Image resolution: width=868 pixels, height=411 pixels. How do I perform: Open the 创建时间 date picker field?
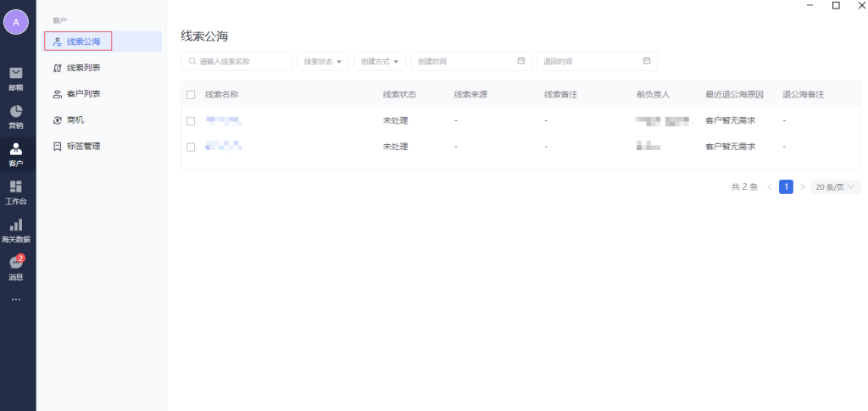470,62
